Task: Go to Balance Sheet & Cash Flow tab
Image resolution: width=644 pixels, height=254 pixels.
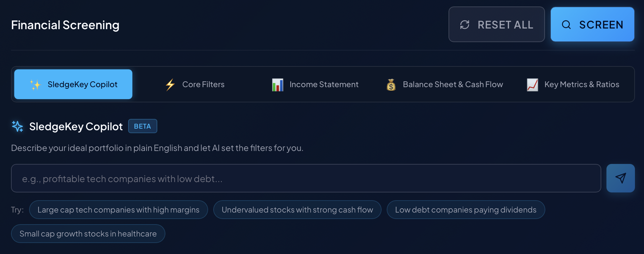Action: pos(452,85)
